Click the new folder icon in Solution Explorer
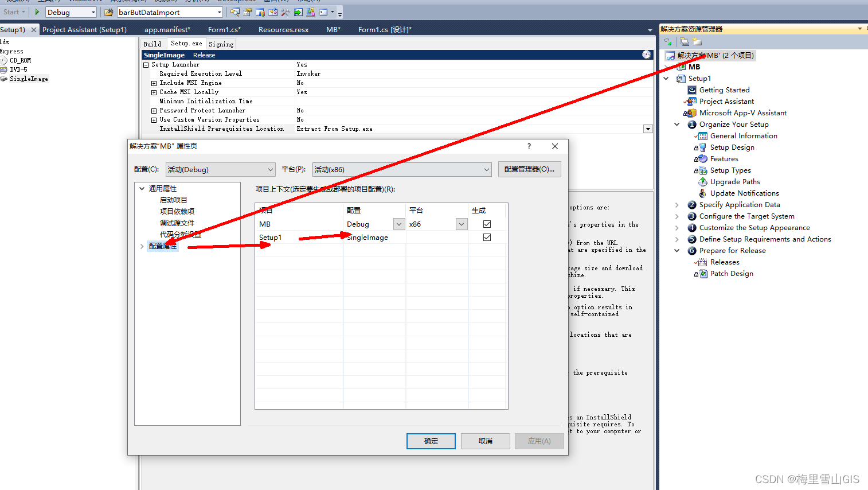Viewport: 868px width, 490px height. pyautogui.click(x=697, y=41)
